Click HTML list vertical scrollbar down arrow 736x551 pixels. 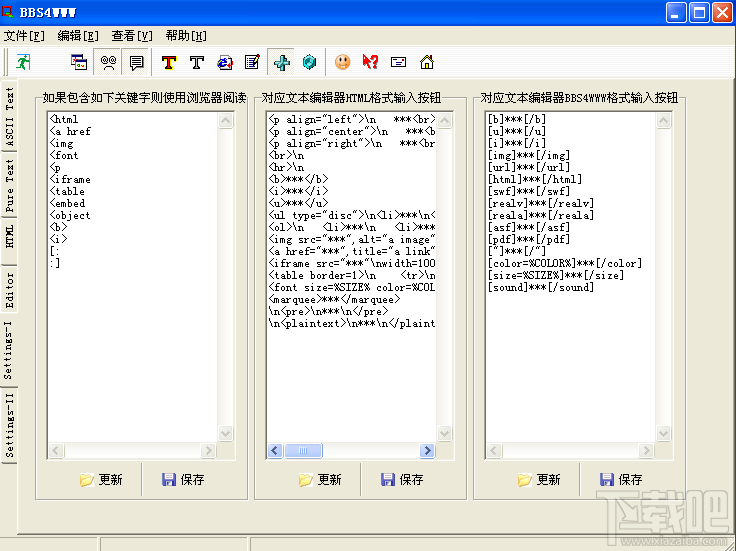(445, 433)
